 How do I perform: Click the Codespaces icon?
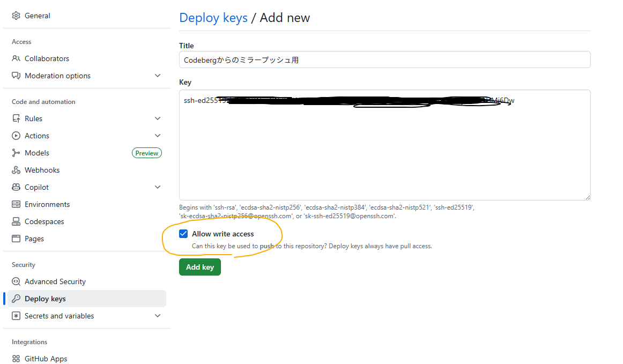(16, 221)
